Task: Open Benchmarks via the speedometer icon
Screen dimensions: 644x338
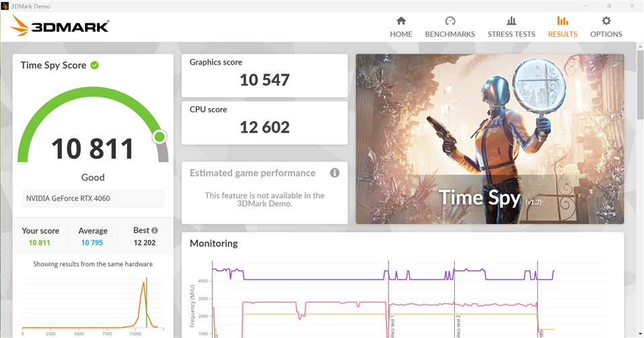Action: point(449,21)
